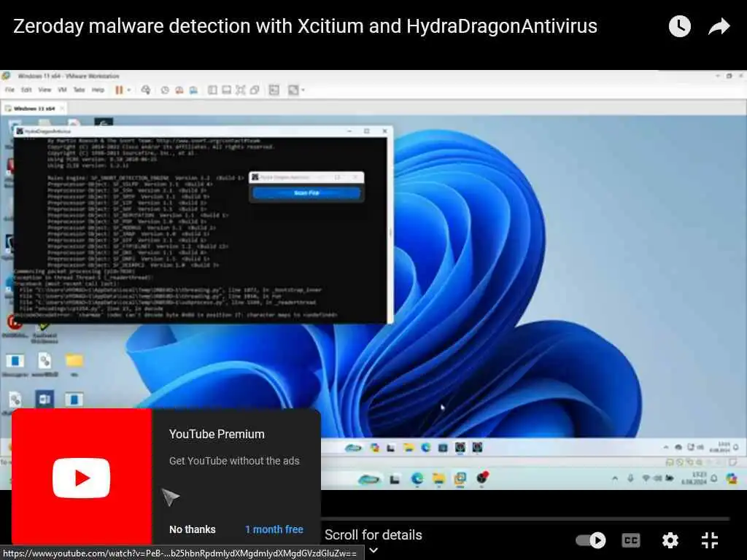
Task: Click VMware unity mode icon
Action: click(255, 90)
